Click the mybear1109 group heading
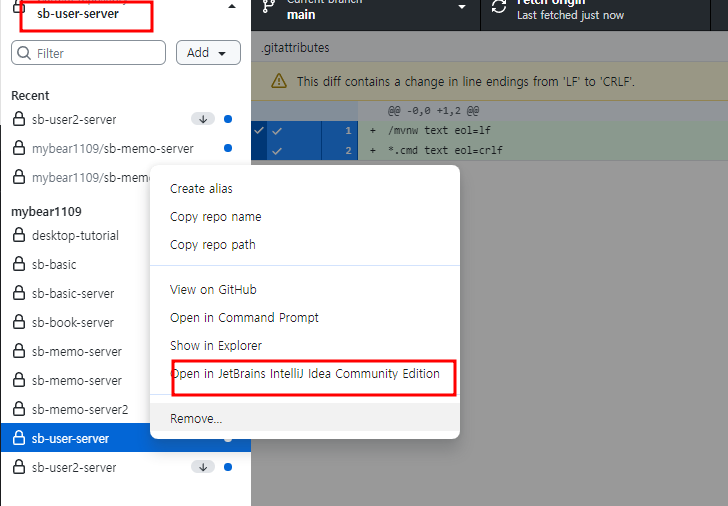728x506 pixels. [x=46, y=211]
